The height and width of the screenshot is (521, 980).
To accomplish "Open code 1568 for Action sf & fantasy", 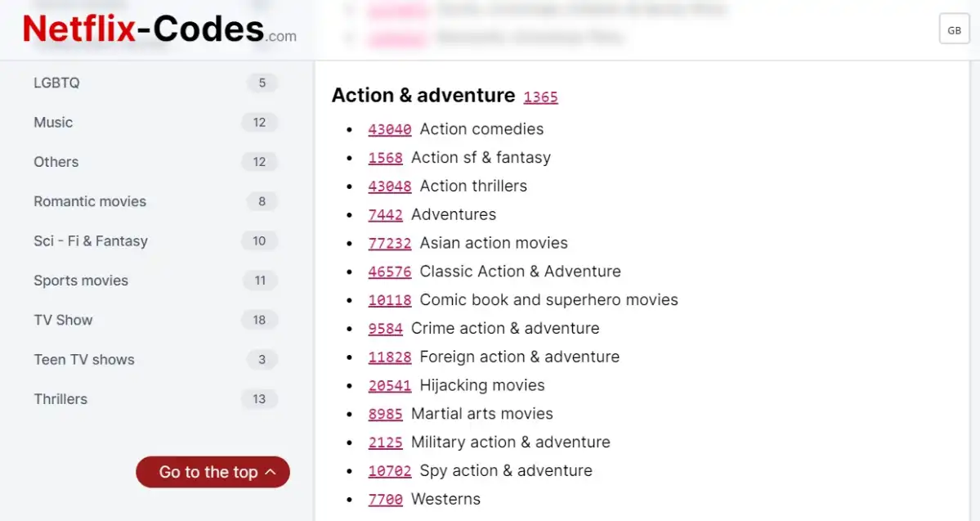I will [385, 158].
